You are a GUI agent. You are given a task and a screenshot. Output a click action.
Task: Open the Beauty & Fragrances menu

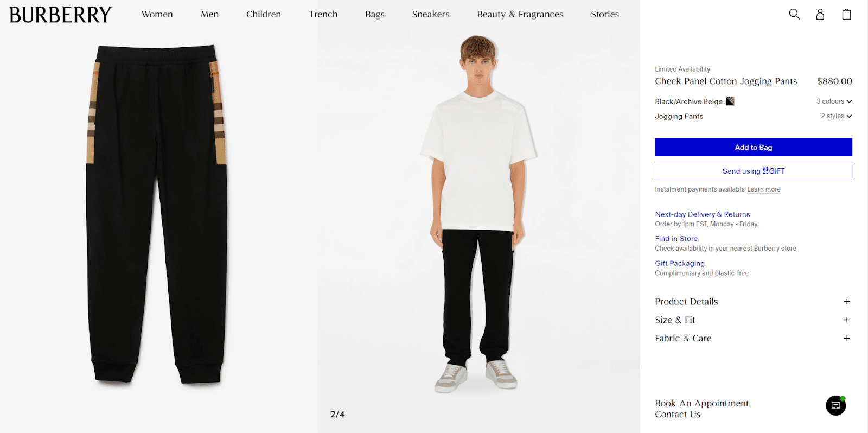coord(520,14)
